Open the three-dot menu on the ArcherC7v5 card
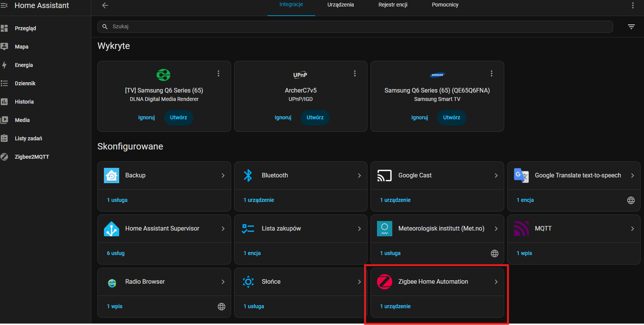 [x=355, y=73]
